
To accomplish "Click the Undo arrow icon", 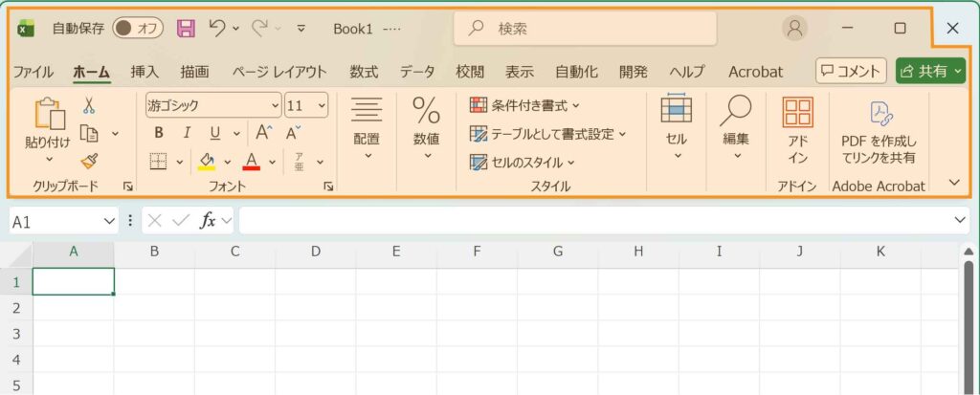I will pos(217,28).
